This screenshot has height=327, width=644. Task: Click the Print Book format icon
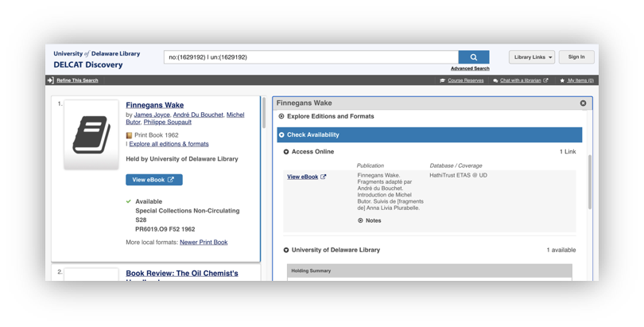pyautogui.click(x=129, y=135)
